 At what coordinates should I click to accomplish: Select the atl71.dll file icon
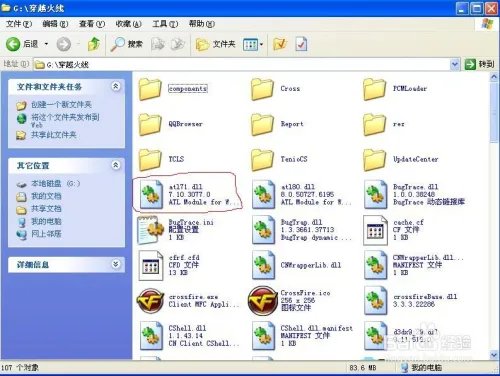(x=151, y=195)
